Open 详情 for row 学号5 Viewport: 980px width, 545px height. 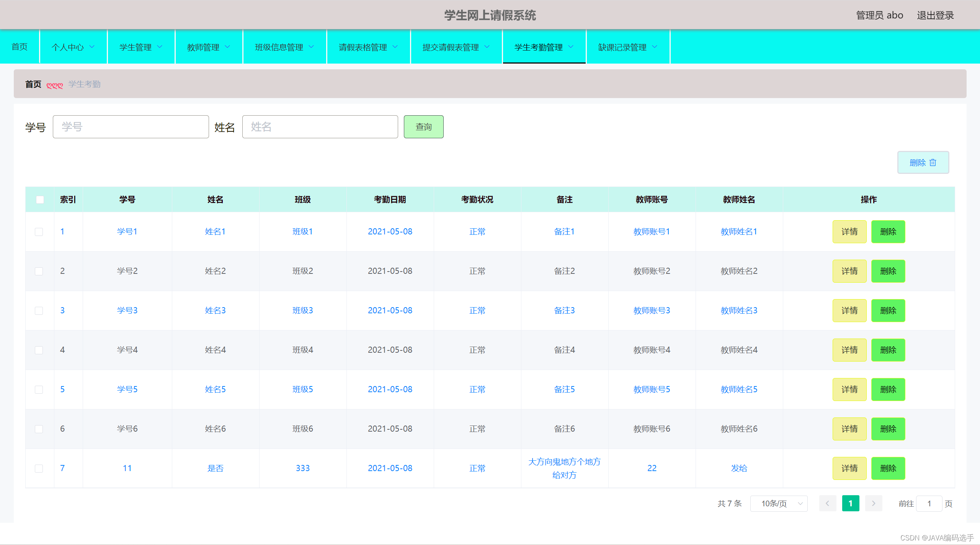pos(849,390)
